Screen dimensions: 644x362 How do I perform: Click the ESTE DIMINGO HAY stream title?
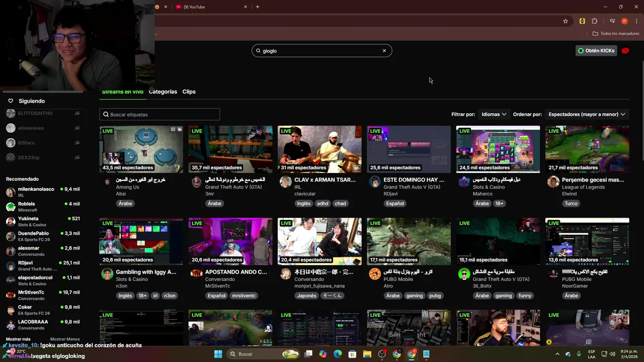click(x=414, y=179)
